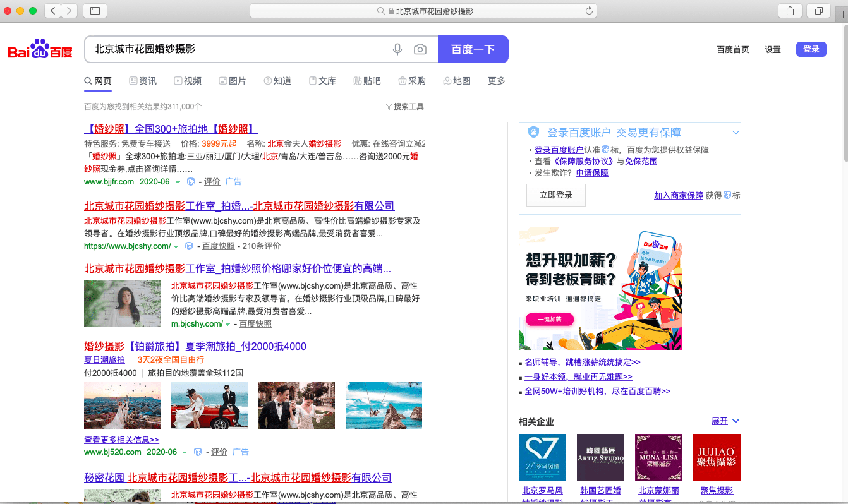
Task: Switch to the 视频 tab
Action: coord(188,81)
